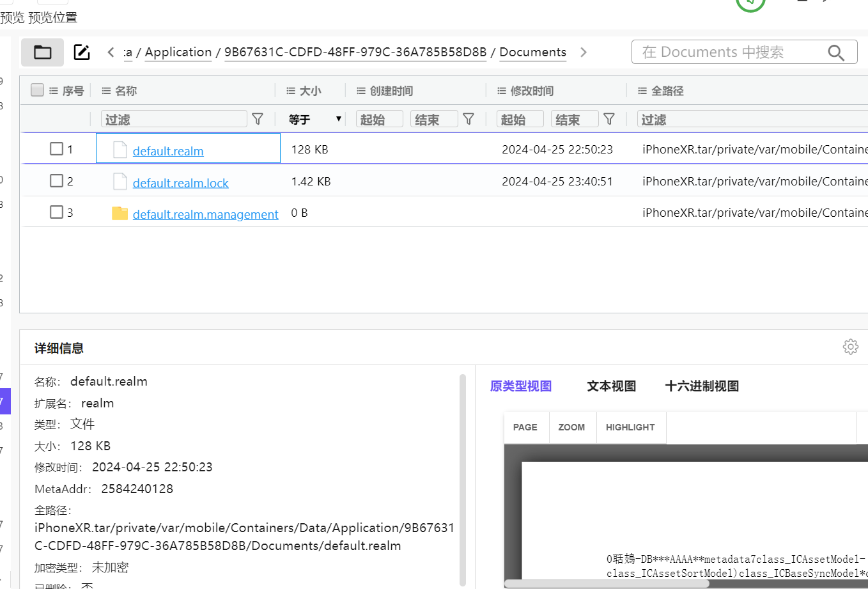
Task: Click the 创建时间 column menu icon
Action: [361, 91]
